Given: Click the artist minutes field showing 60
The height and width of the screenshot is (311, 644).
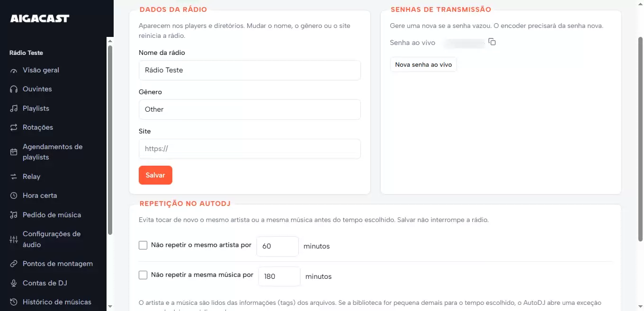Looking at the screenshot, I should click(x=277, y=246).
